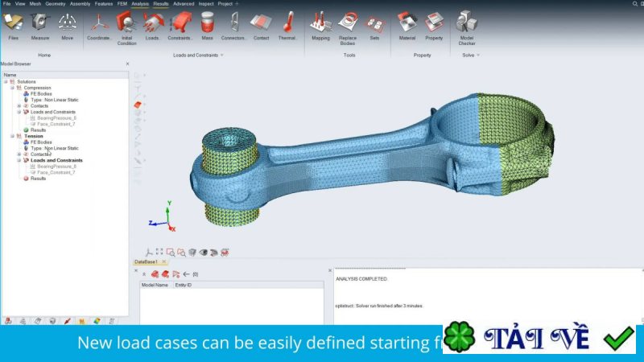Click the search icon at top right
Screen dimensions: 644x362
coord(635,4)
